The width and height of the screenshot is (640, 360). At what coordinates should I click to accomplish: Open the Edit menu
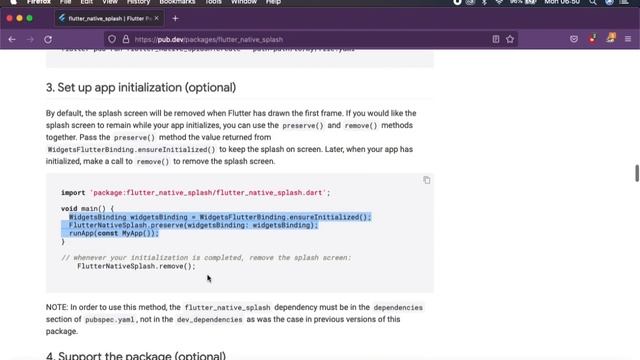(x=87, y=2)
